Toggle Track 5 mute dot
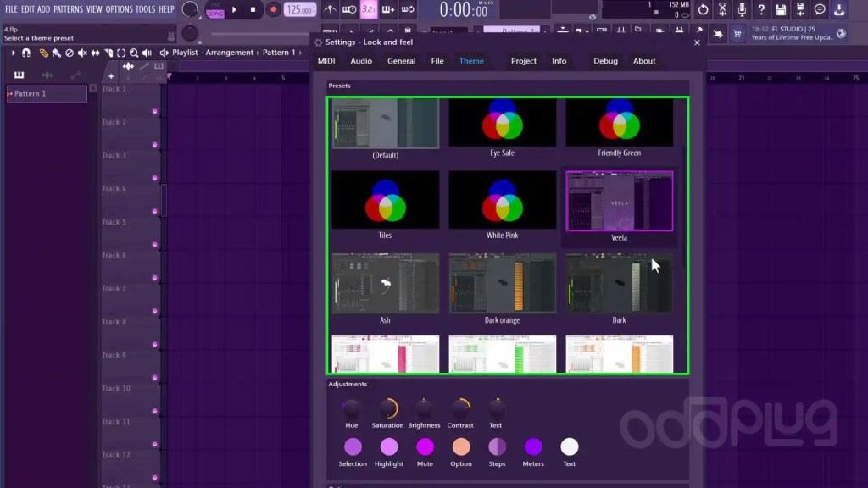This screenshot has width=868, height=488. click(x=155, y=245)
